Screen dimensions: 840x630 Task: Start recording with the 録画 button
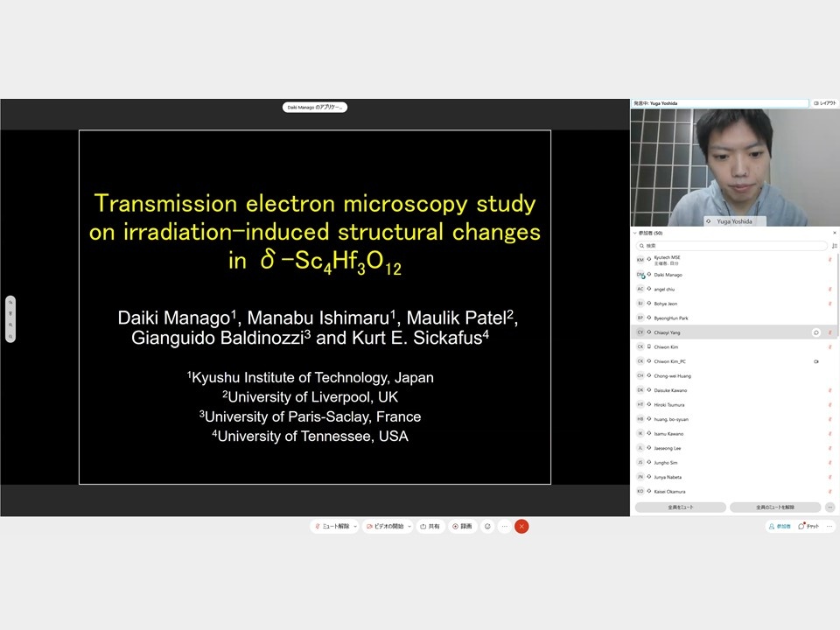[462, 526]
